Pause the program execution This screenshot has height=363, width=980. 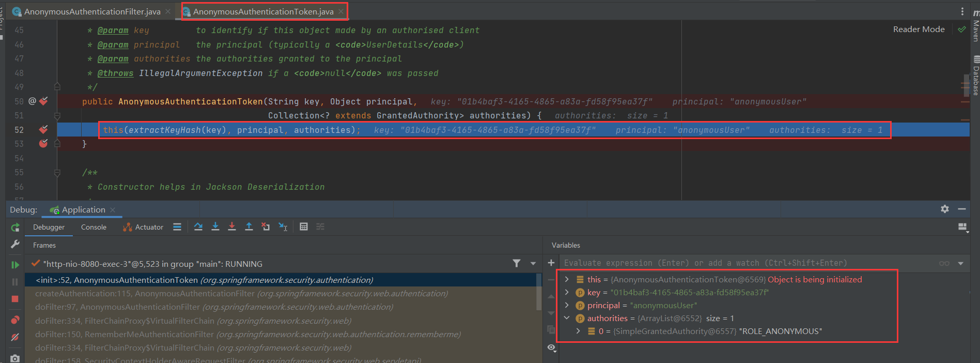click(x=15, y=282)
